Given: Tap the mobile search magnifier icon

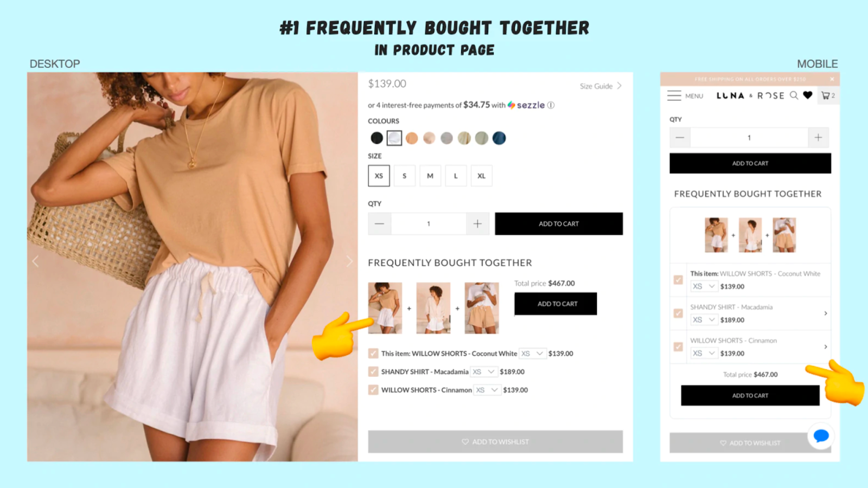Looking at the screenshot, I should pyautogui.click(x=794, y=95).
